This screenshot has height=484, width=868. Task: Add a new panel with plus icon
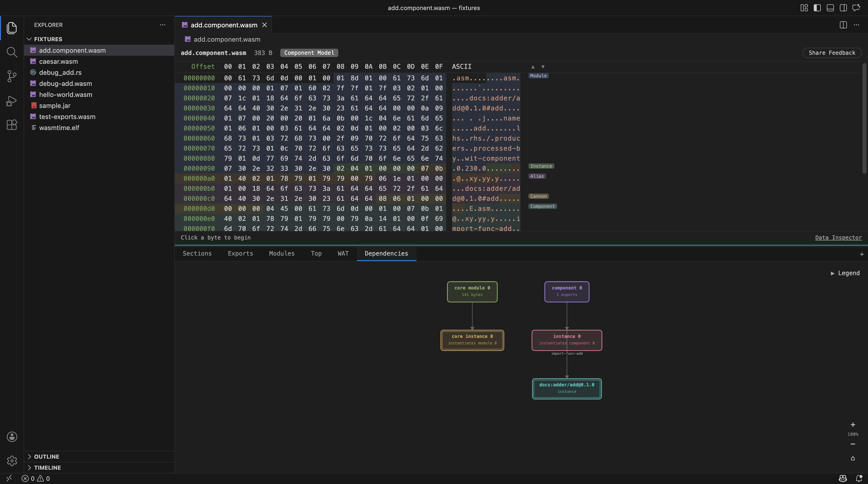pyautogui.click(x=862, y=254)
